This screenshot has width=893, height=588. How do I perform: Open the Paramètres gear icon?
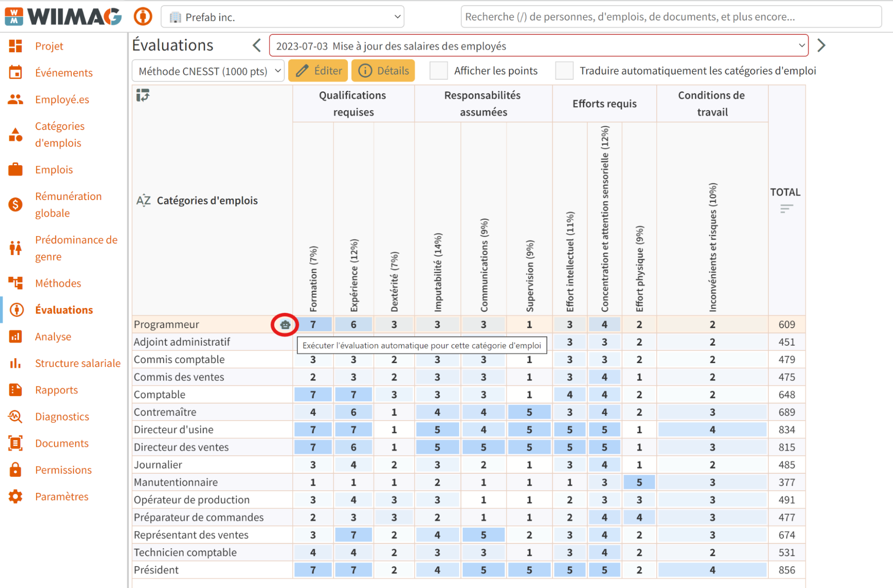tap(16, 496)
